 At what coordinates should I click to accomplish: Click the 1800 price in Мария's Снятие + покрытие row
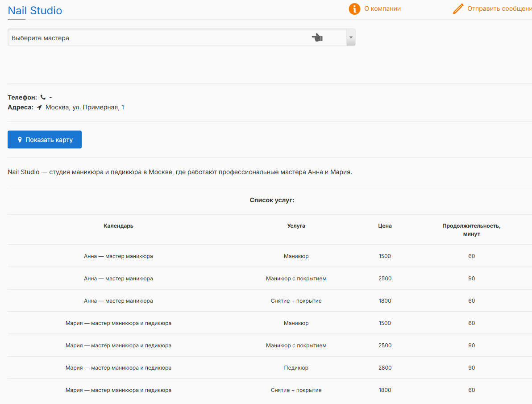point(385,391)
